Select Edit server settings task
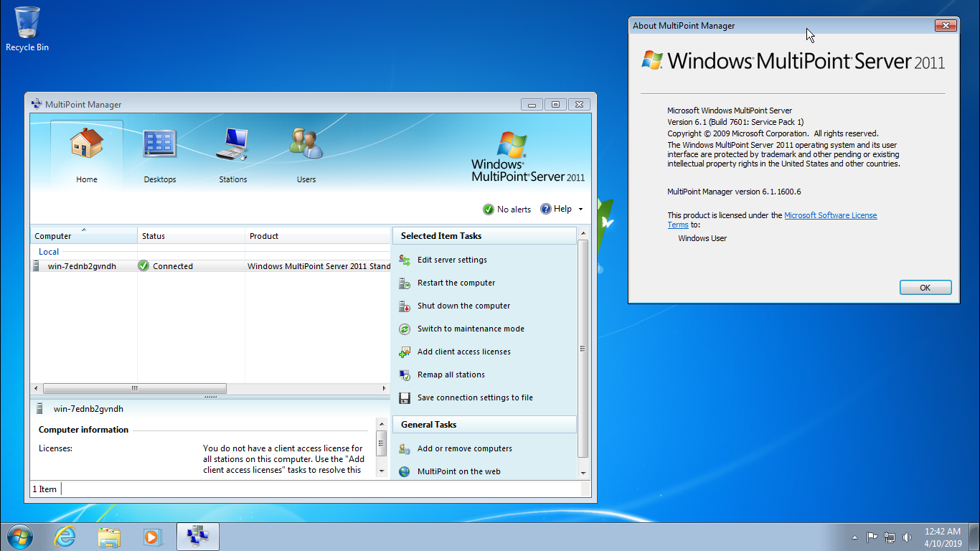 pyautogui.click(x=452, y=260)
